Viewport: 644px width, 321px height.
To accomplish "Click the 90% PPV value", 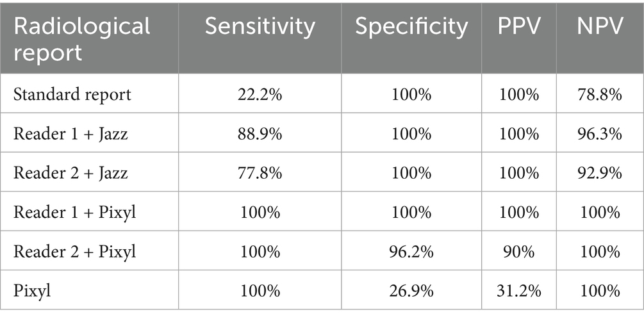I will 518,252.
